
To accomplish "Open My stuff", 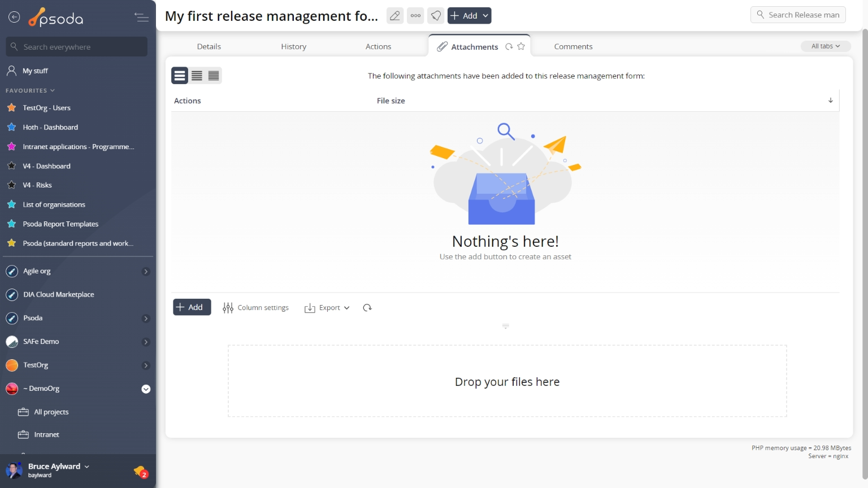I will point(35,71).
